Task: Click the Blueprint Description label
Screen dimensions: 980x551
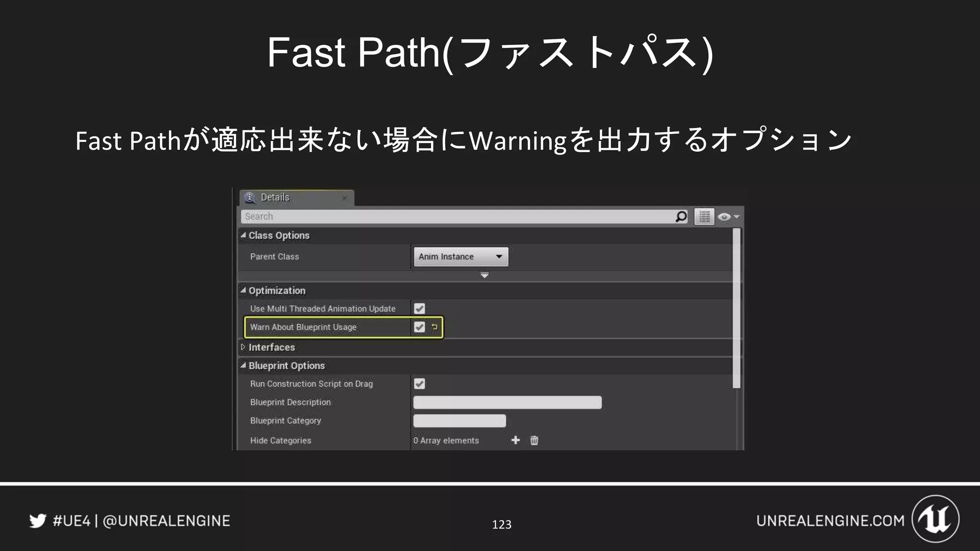Action: coord(290,402)
